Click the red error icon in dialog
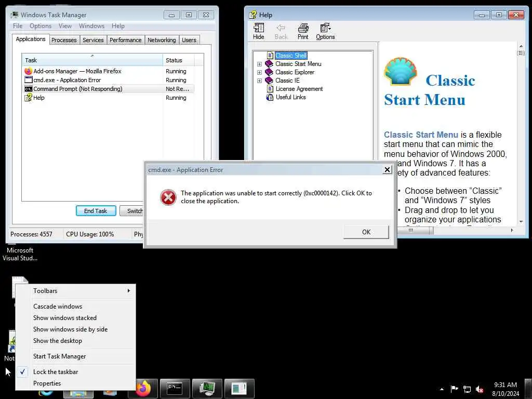Screen dimensions: 532x399 [168, 197]
